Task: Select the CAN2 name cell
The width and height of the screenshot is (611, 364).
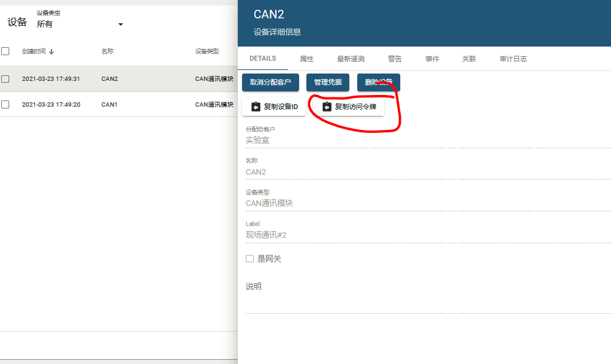Action: [110, 78]
